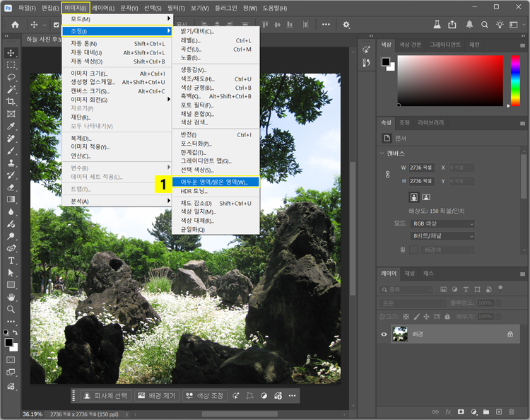Hide the 배경 layer using eye icon
The image size is (530, 420).
[384, 334]
